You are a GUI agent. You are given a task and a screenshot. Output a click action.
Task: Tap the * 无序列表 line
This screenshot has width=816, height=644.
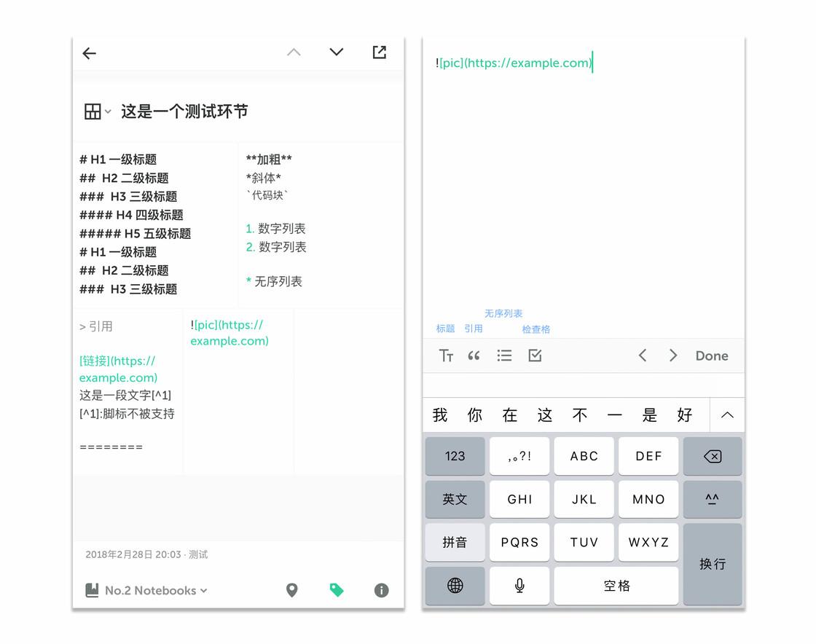point(274,281)
